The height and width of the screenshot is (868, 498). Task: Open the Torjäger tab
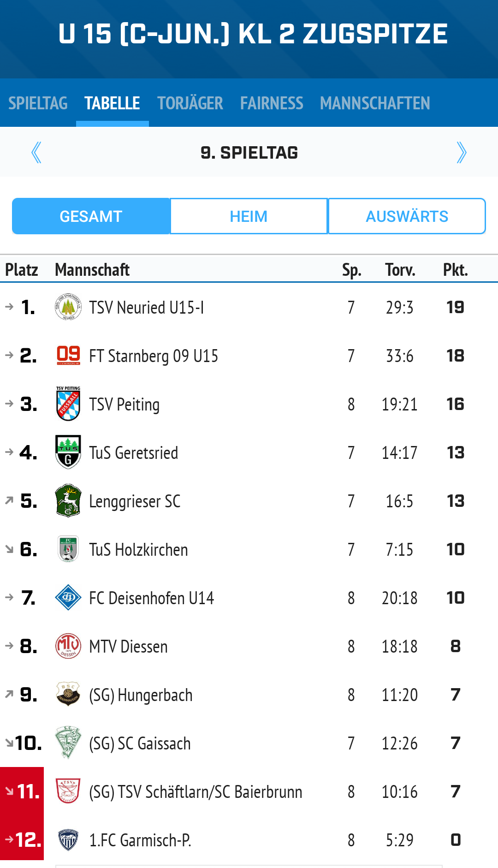click(x=190, y=103)
